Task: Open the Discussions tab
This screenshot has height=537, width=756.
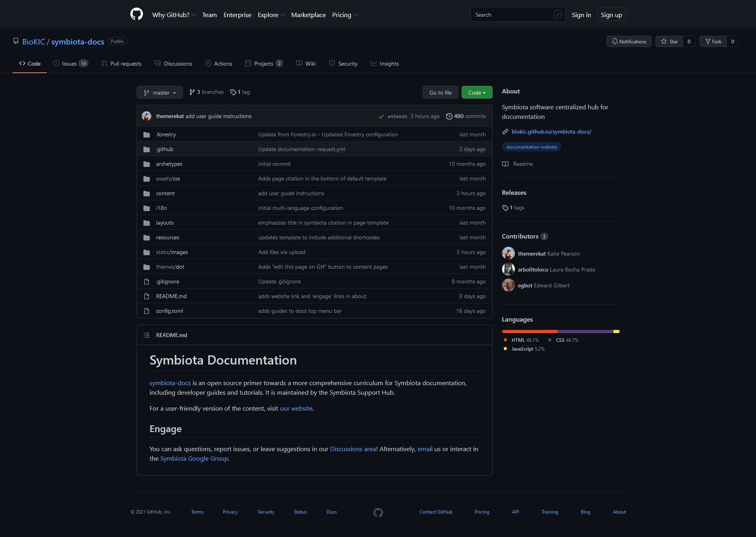Action: 173,64
